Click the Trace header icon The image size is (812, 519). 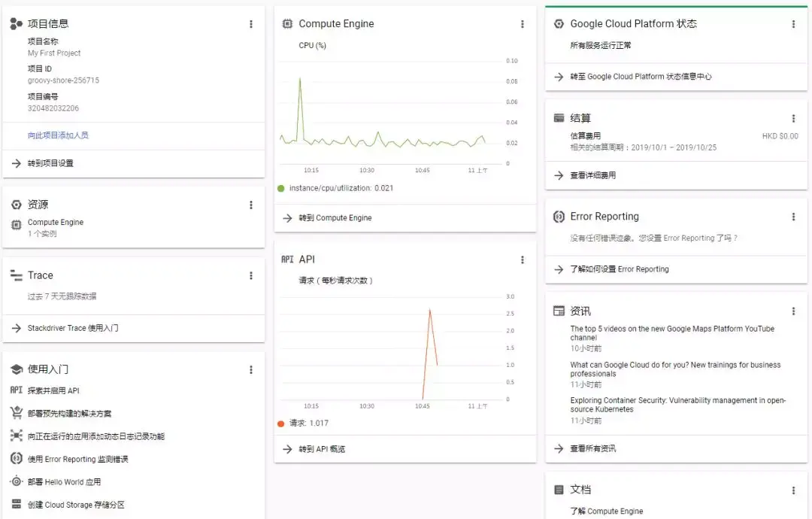point(16,275)
